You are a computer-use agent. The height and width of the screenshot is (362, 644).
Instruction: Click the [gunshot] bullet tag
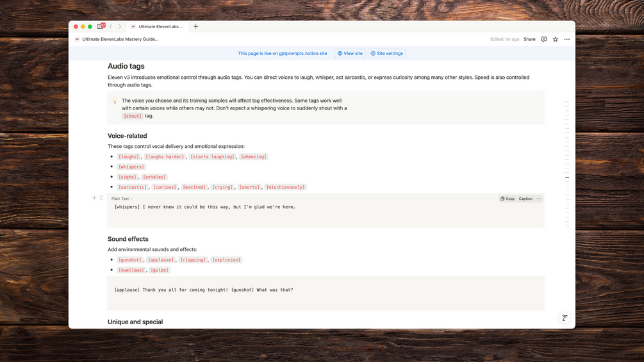[x=130, y=259]
